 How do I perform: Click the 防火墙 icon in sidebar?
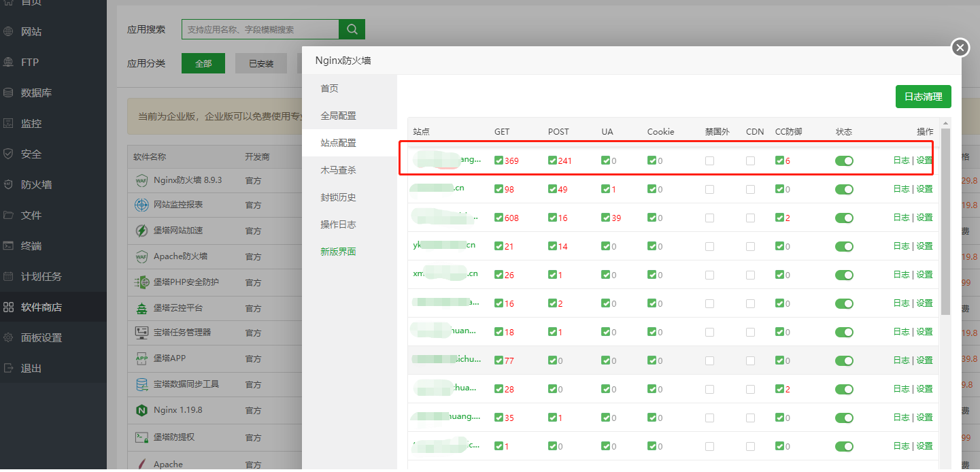point(8,184)
